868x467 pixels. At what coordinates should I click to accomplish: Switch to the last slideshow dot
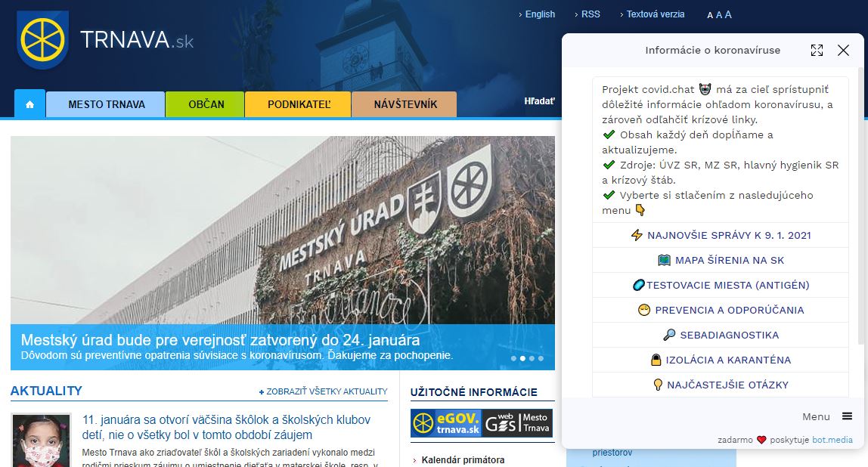tap(541, 359)
